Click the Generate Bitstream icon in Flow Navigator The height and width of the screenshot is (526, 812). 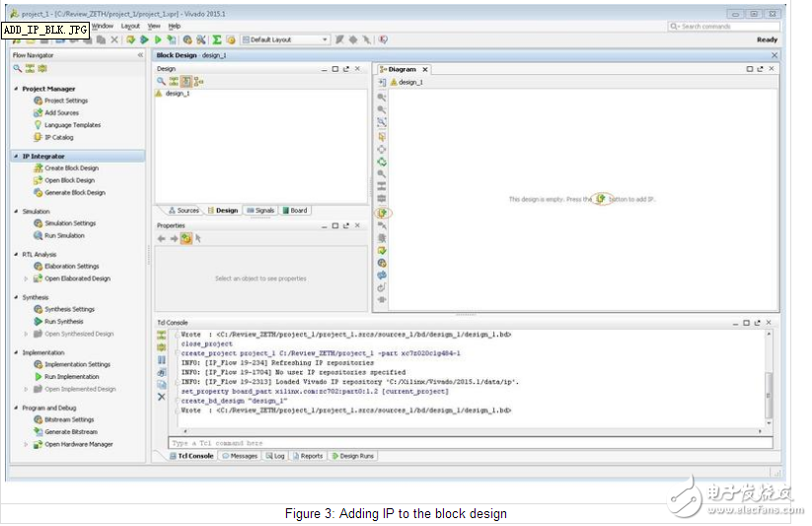click(x=37, y=432)
